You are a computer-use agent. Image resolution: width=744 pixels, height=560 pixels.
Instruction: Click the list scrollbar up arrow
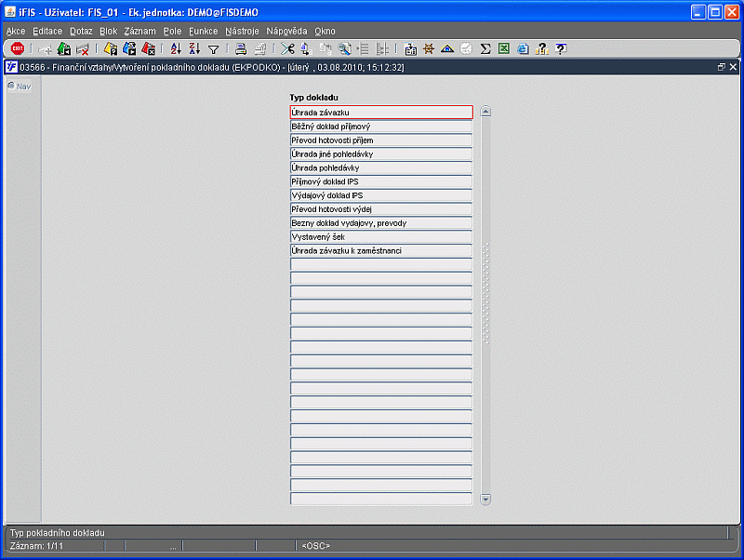(x=485, y=112)
